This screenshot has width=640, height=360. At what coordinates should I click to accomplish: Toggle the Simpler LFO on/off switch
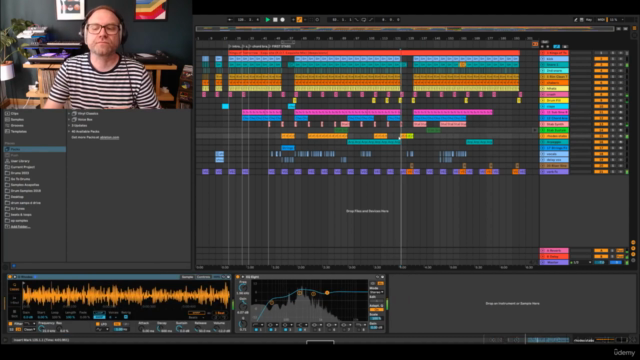pos(98,323)
